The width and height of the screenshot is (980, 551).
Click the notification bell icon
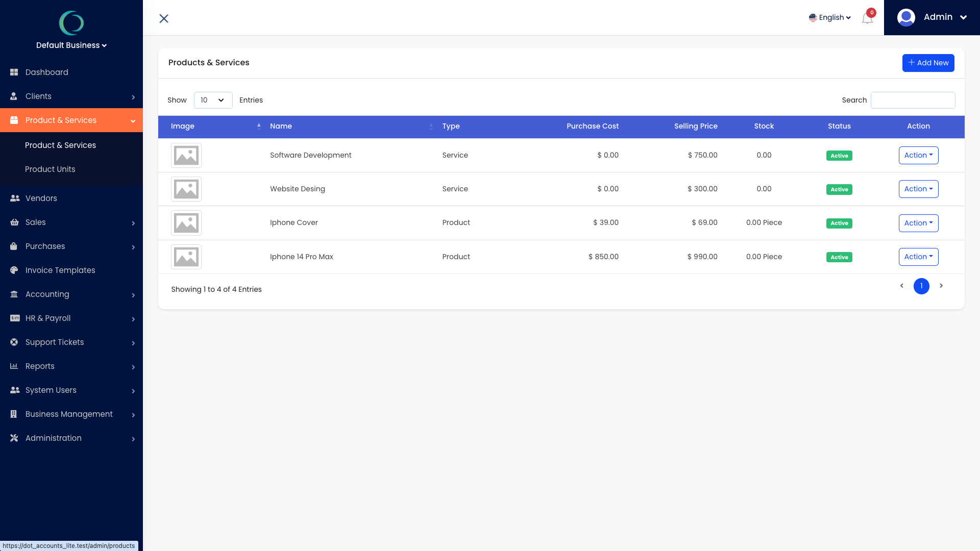[x=867, y=17]
